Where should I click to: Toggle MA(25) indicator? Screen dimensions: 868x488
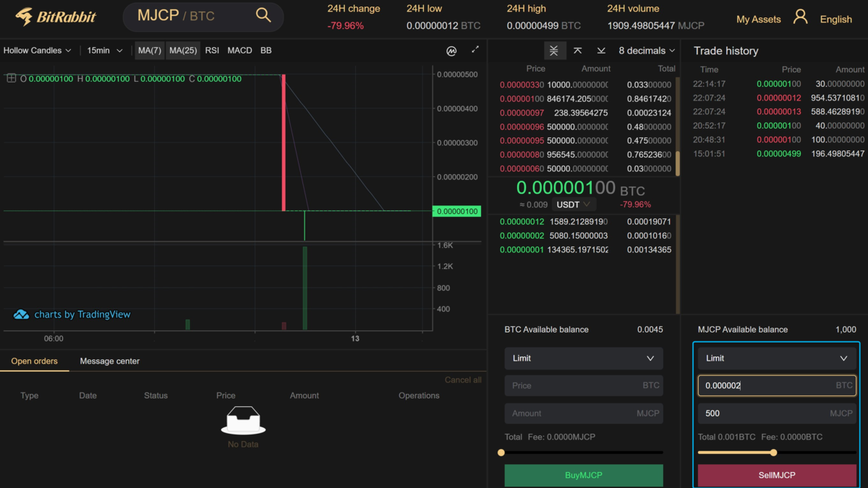(183, 51)
